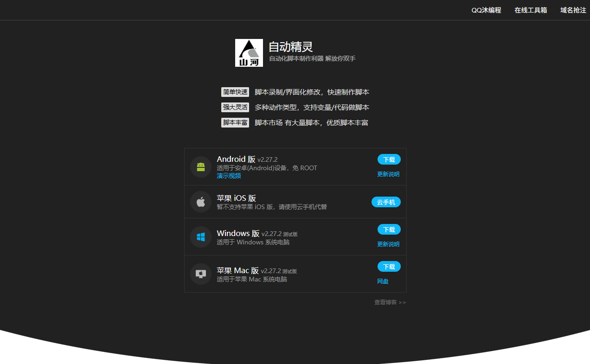Click the 苹果 iOS 版 heading text
Image resolution: width=590 pixels, height=364 pixels.
point(237,198)
